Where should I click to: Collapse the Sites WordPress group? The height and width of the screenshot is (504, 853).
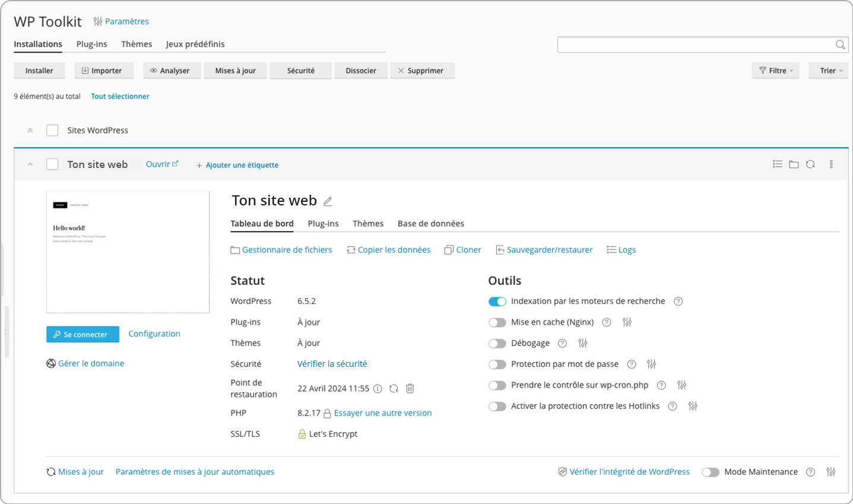30,131
